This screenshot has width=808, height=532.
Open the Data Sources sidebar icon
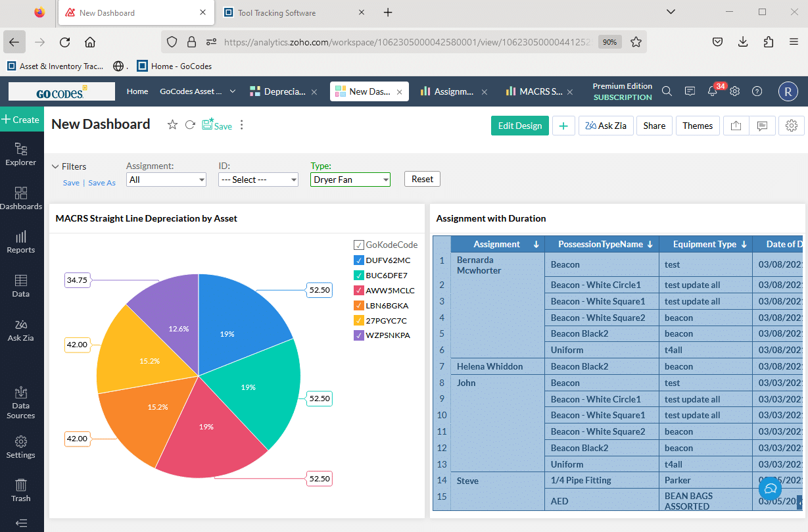(x=21, y=402)
